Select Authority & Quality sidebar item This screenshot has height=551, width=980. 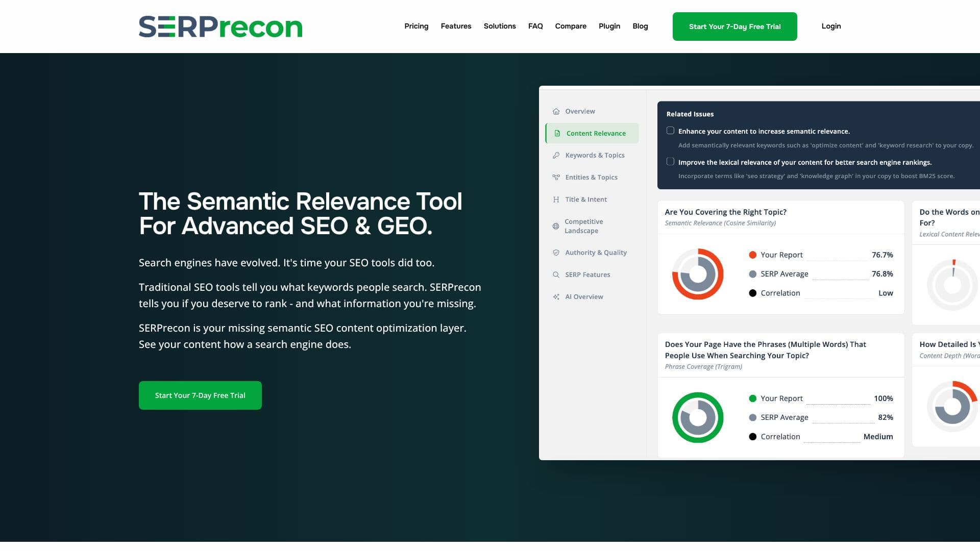[592, 253]
